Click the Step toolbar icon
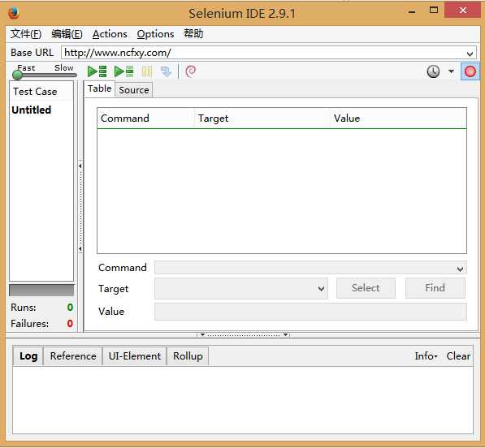485x448 pixels. coord(166,71)
